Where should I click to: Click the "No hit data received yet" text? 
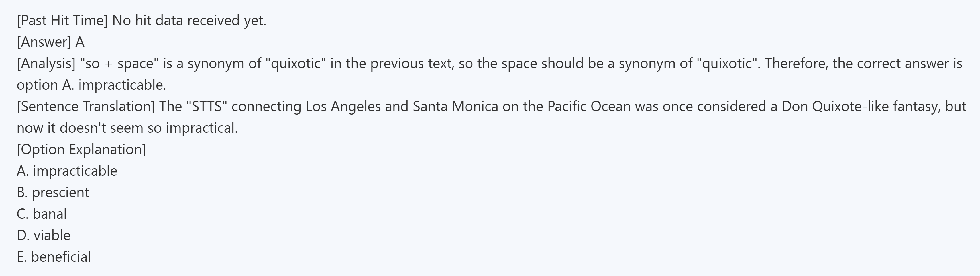click(x=189, y=21)
